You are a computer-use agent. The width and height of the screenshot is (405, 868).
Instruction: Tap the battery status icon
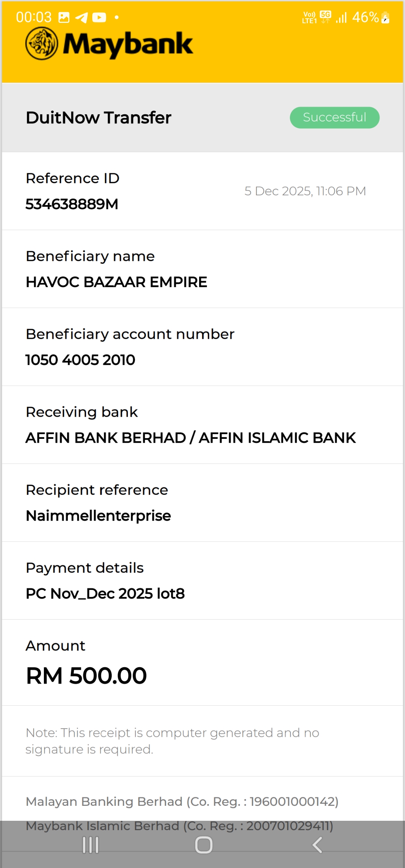[385, 18]
